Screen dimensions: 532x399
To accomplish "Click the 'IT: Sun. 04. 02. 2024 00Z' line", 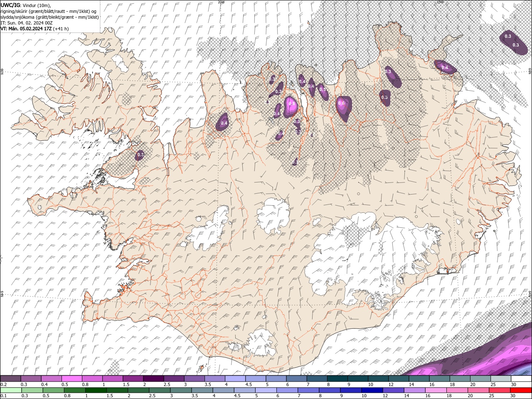I will point(26,23).
